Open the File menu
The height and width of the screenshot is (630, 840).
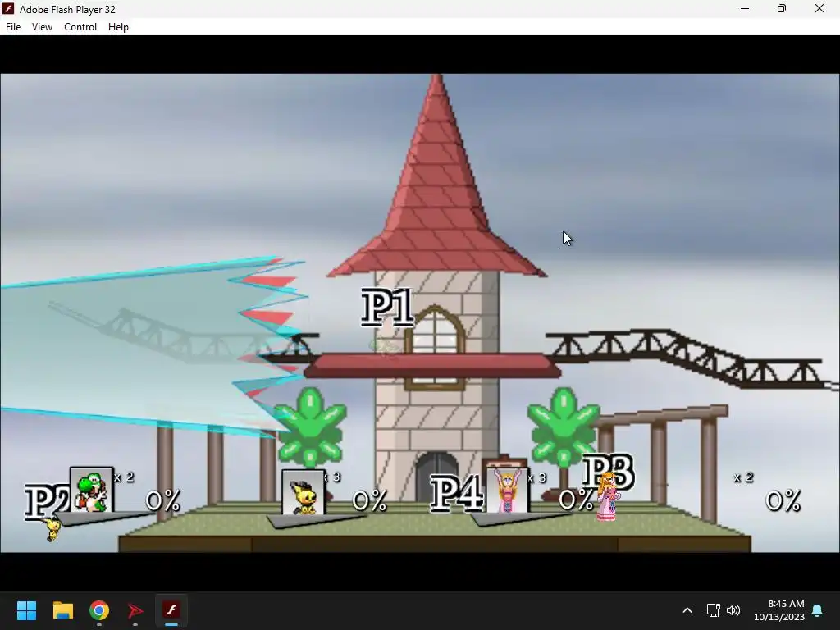click(13, 27)
